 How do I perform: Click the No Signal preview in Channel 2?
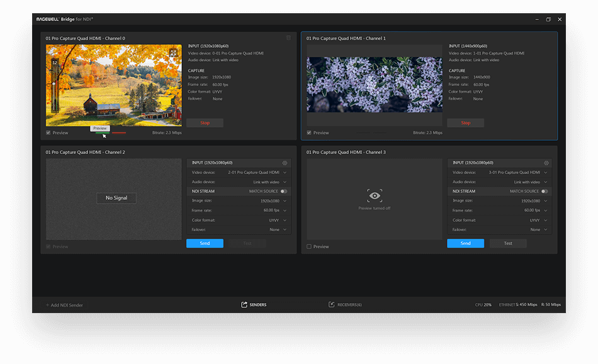pos(114,199)
